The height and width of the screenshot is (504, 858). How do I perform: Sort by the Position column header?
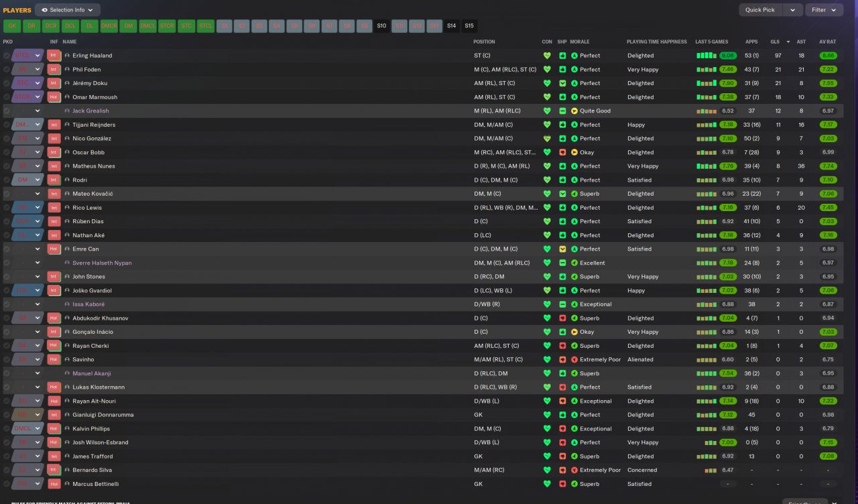point(485,42)
